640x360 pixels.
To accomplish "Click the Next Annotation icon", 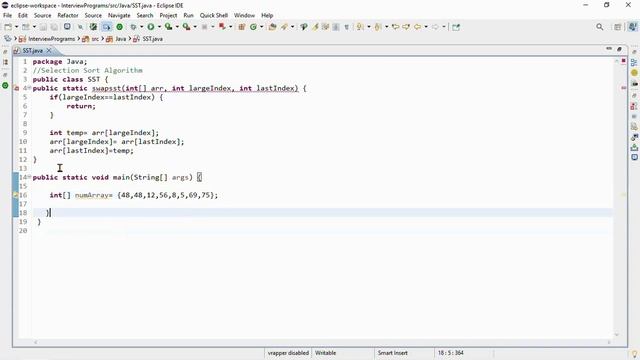I will [360, 27].
